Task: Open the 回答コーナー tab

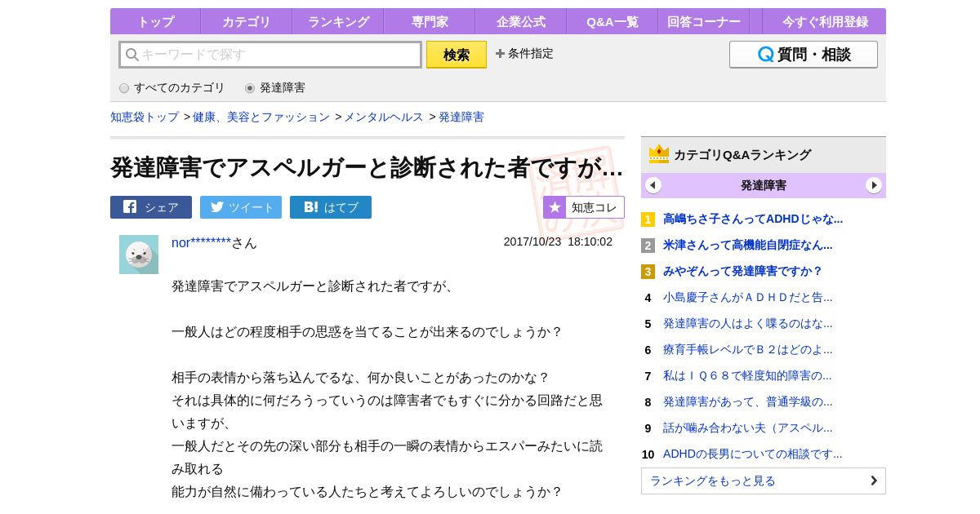Action: click(x=704, y=21)
